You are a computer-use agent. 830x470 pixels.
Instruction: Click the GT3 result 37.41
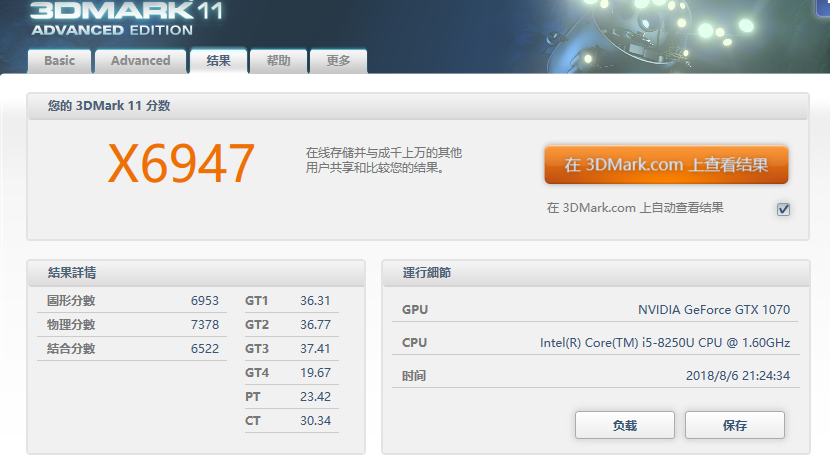[315, 349]
